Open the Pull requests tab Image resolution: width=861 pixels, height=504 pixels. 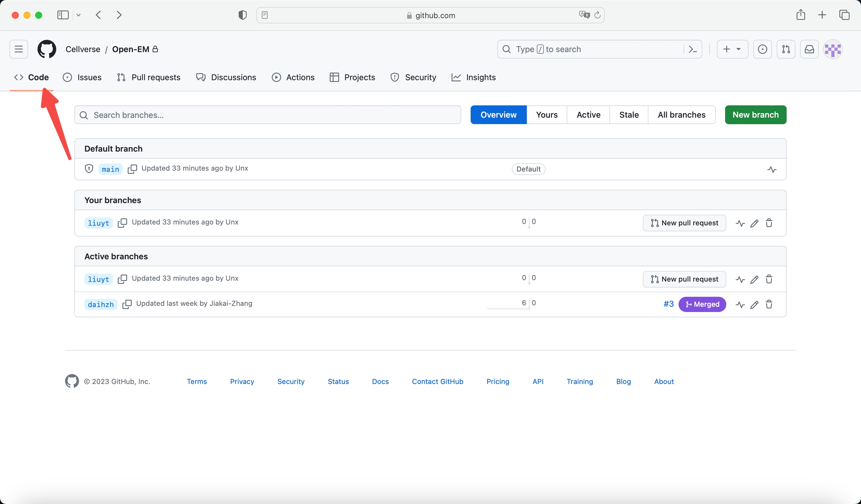[x=149, y=77]
